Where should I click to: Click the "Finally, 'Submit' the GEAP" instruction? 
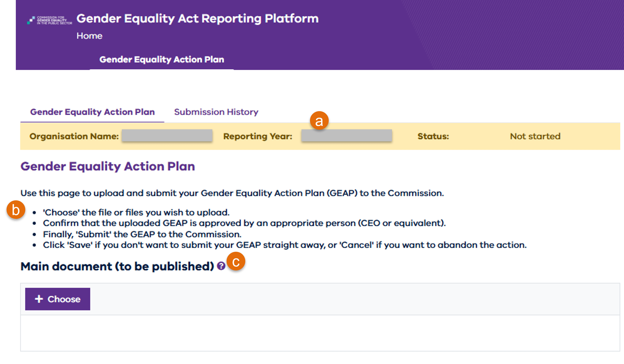click(142, 234)
